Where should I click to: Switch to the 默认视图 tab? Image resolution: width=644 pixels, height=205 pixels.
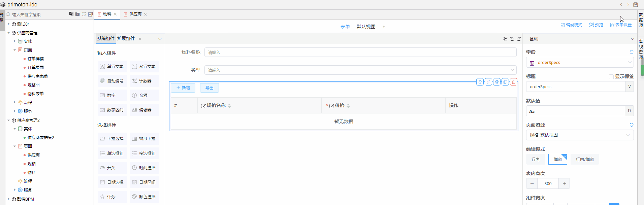coord(366,27)
